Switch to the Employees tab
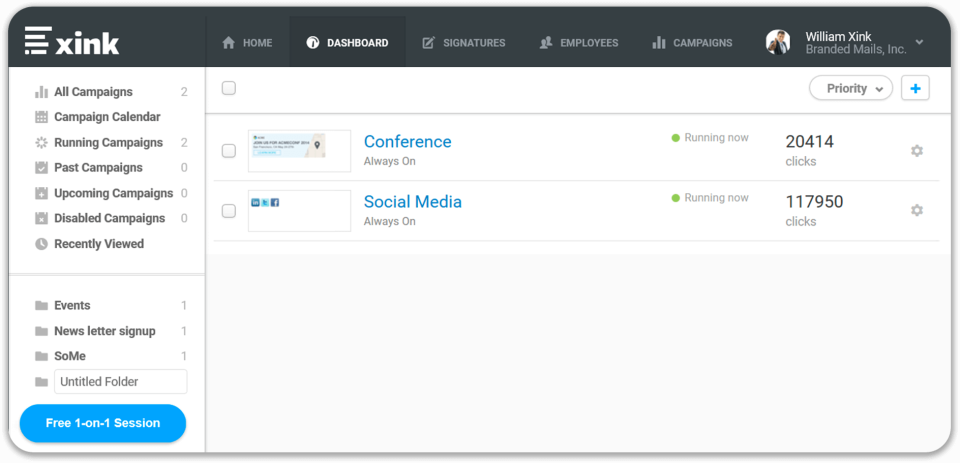Viewport: 960px width, 463px height. tap(579, 43)
